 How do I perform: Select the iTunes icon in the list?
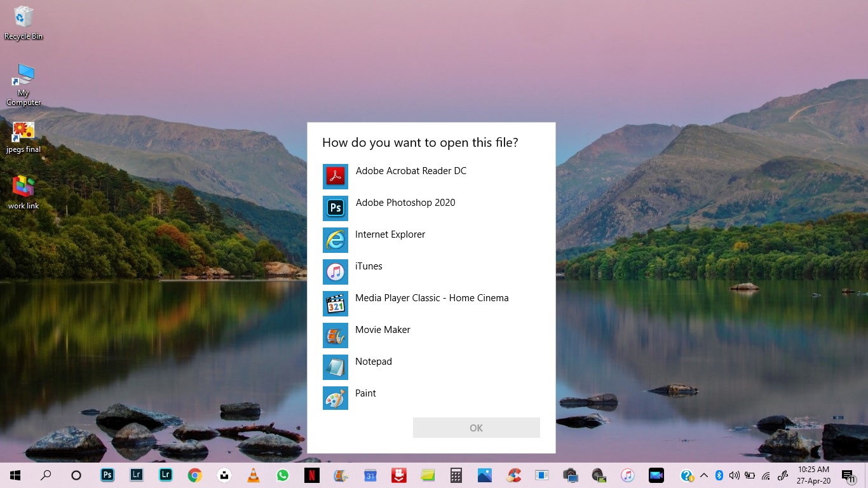[x=336, y=272]
